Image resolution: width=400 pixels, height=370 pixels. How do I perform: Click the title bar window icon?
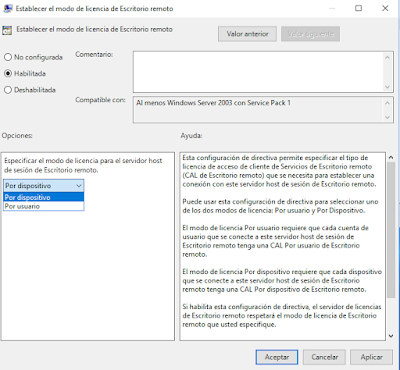tap(7, 9)
